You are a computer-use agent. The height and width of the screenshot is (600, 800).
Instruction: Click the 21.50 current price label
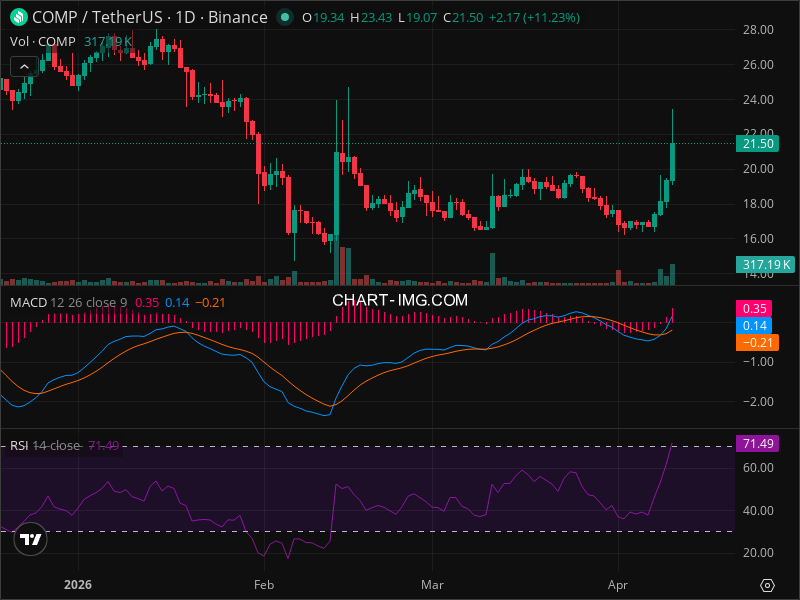point(758,144)
